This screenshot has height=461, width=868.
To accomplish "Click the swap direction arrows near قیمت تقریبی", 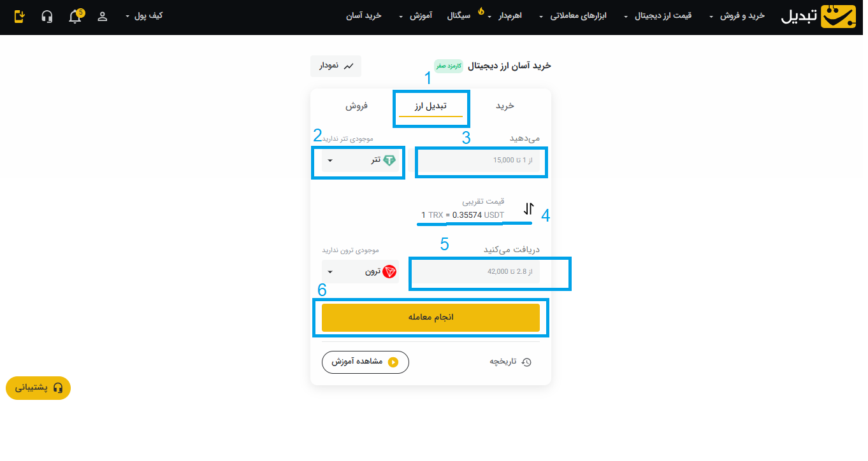I will click(x=528, y=208).
